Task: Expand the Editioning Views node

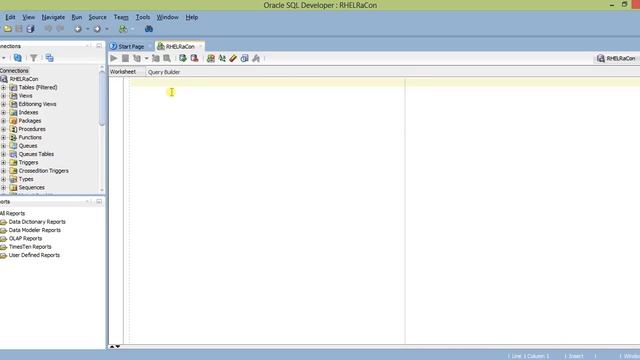Action: pyautogui.click(x=4, y=104)
